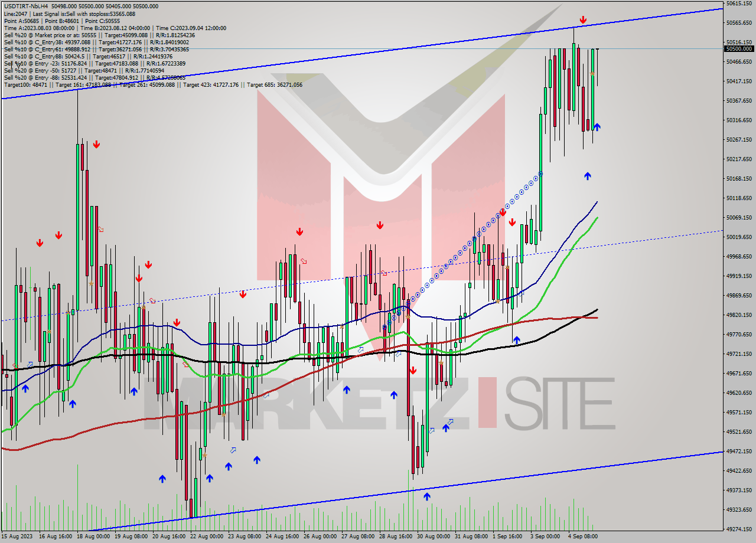
Task: Click the '24 Aug 16:00' time axis label
Action: tap(282, 537)
